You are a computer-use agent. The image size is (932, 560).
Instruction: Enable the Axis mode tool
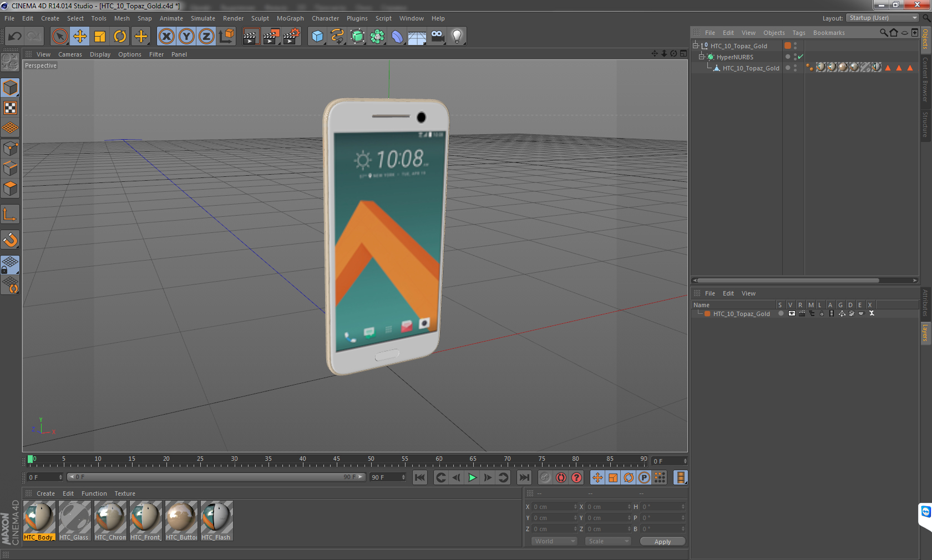(11, 215)
